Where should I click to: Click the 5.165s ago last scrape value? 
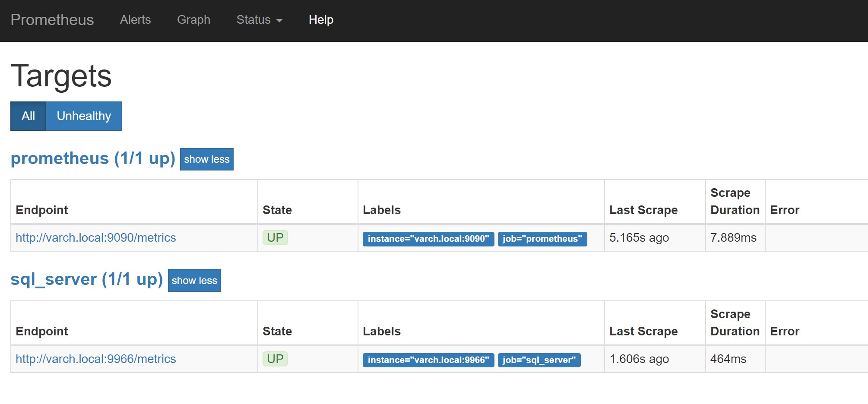coord(639,237)
